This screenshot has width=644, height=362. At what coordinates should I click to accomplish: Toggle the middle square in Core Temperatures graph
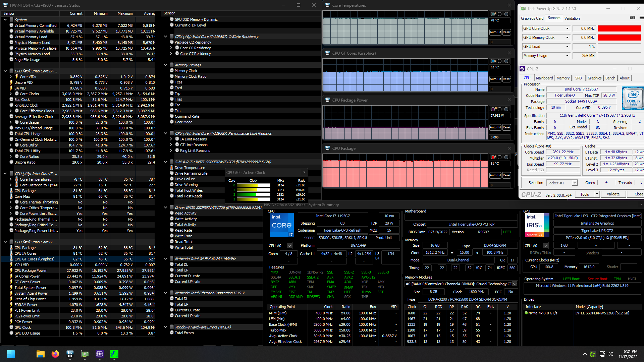pos(500,14)
